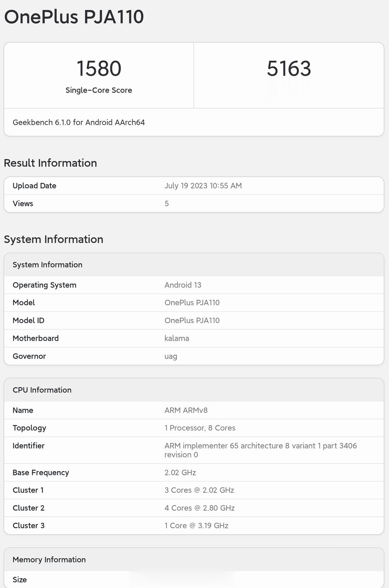Viewport: 389px width, 588px height.
Task: Click the Model ID label
Action: pos(29,321)
